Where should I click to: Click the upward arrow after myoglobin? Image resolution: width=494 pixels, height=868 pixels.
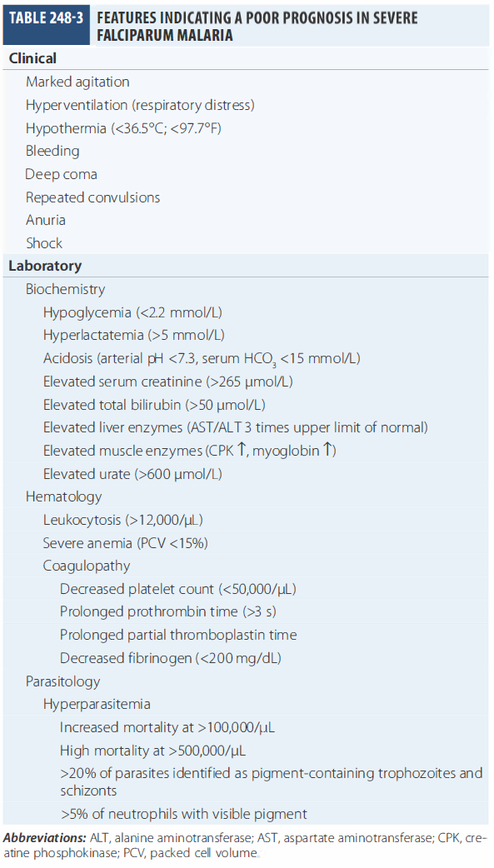coord(328,450)
